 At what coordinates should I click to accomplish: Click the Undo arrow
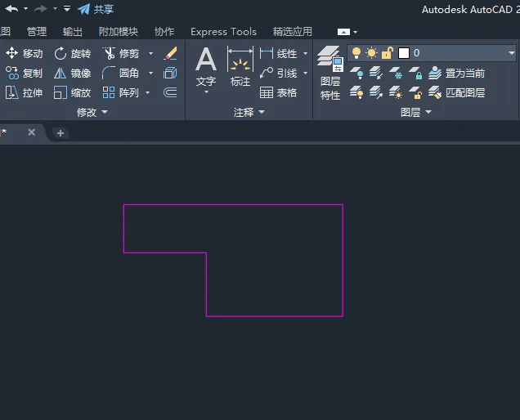pos(11,9)
